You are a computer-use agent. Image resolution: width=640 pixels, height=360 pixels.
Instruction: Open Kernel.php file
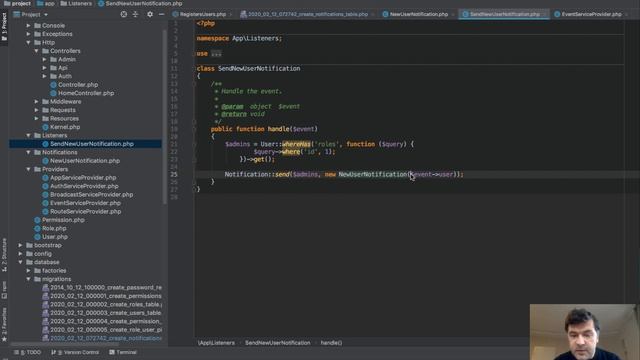point(64,127)
